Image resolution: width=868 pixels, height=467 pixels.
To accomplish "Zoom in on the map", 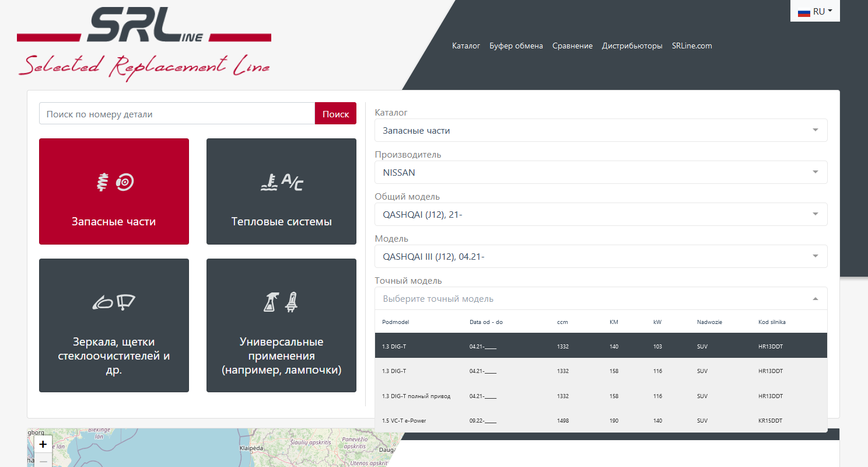I will [43, 444].
